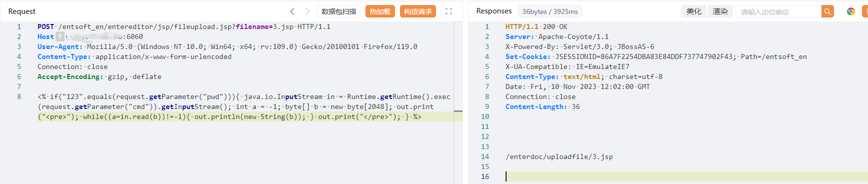Place cursor on /enterdoc/uploadfile/3.jsp response line
Viewport: 868px width, 184px height.
pos(559,156)
